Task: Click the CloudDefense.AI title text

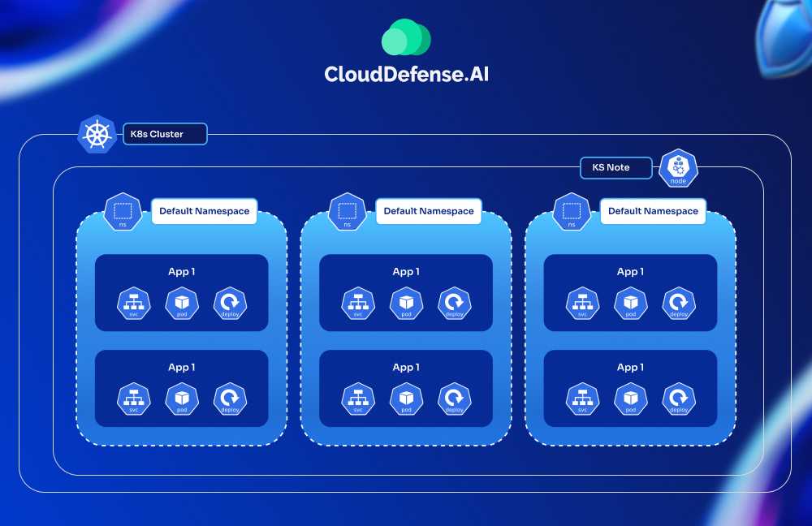Action: (406, 75)
